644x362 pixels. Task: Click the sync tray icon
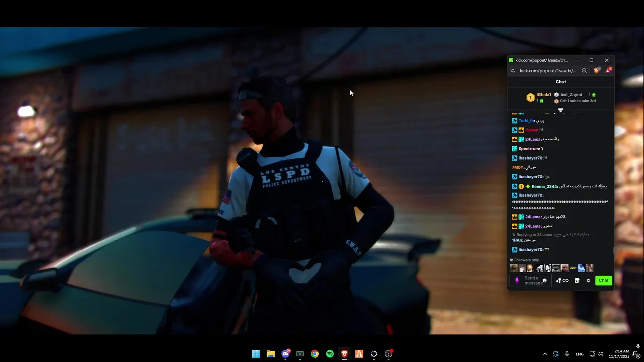[x=556, y=354]
